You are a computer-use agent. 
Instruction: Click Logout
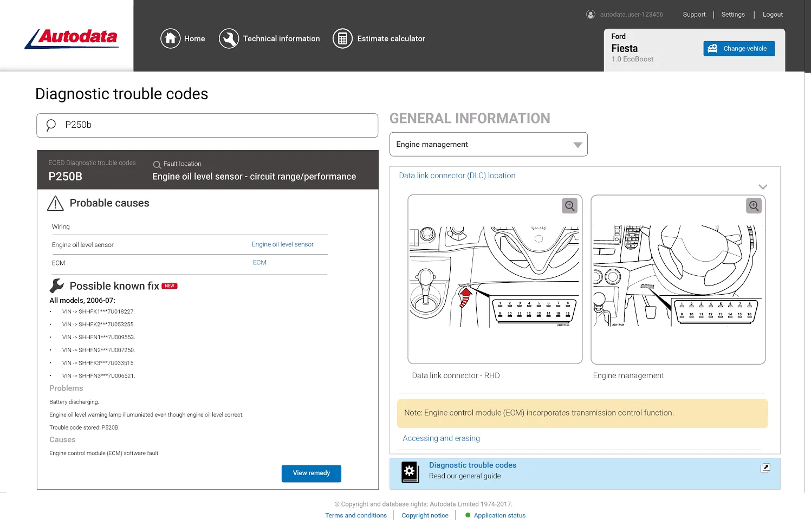tap(773, 15)
